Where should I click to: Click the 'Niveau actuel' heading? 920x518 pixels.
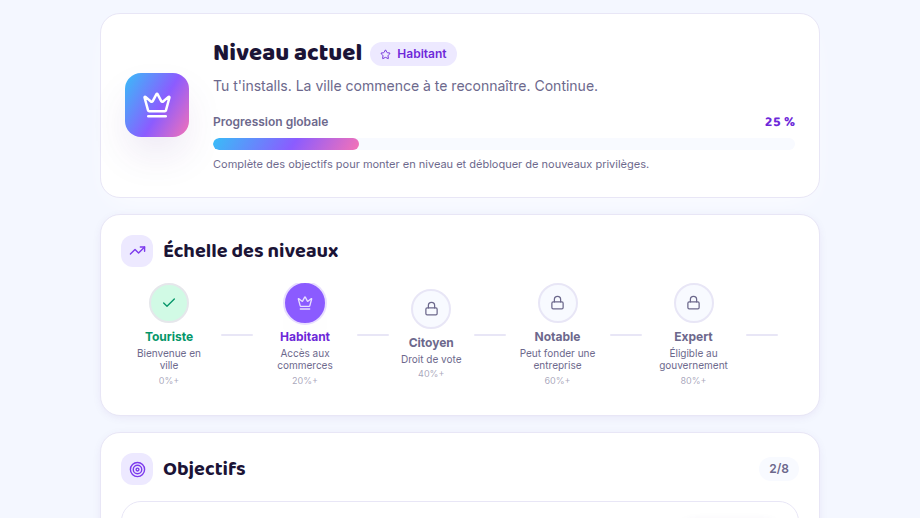click(x=288, y=53)
